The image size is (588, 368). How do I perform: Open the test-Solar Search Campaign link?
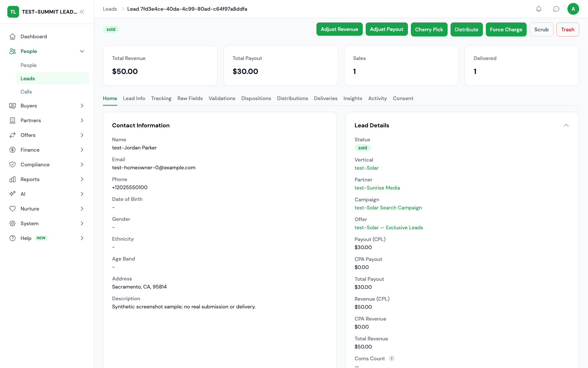point(388,208)
